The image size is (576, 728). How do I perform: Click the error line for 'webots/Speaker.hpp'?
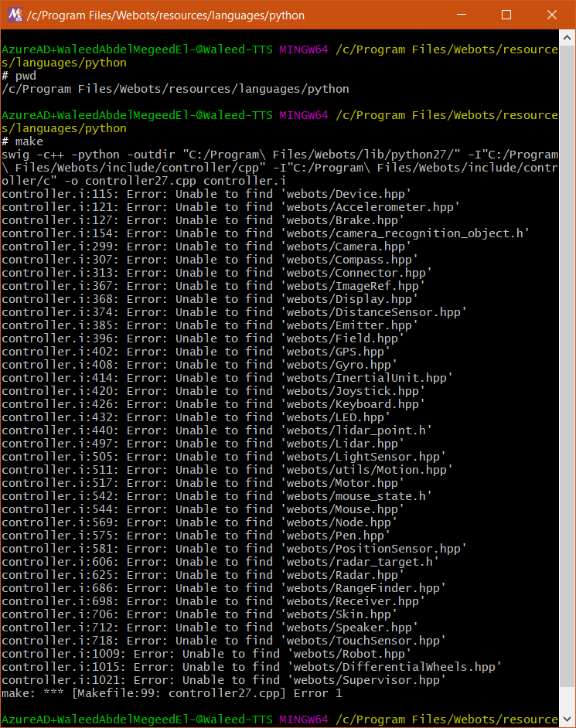click(x=210, y=627)
